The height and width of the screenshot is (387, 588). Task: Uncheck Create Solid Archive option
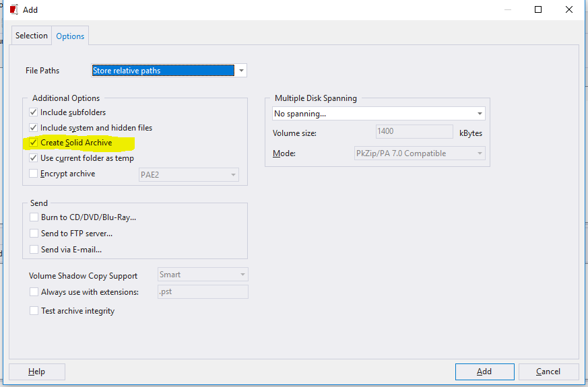[x=34, y=143]
